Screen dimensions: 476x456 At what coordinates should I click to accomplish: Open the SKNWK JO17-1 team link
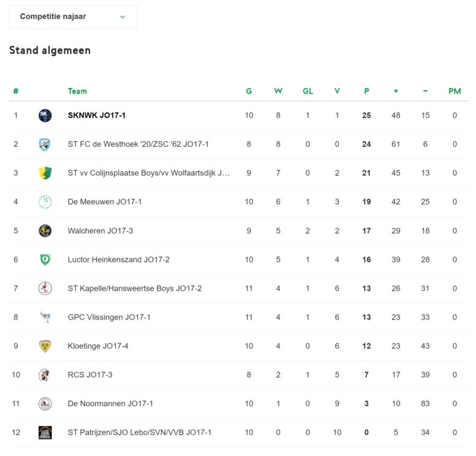(x=97, y=115)
